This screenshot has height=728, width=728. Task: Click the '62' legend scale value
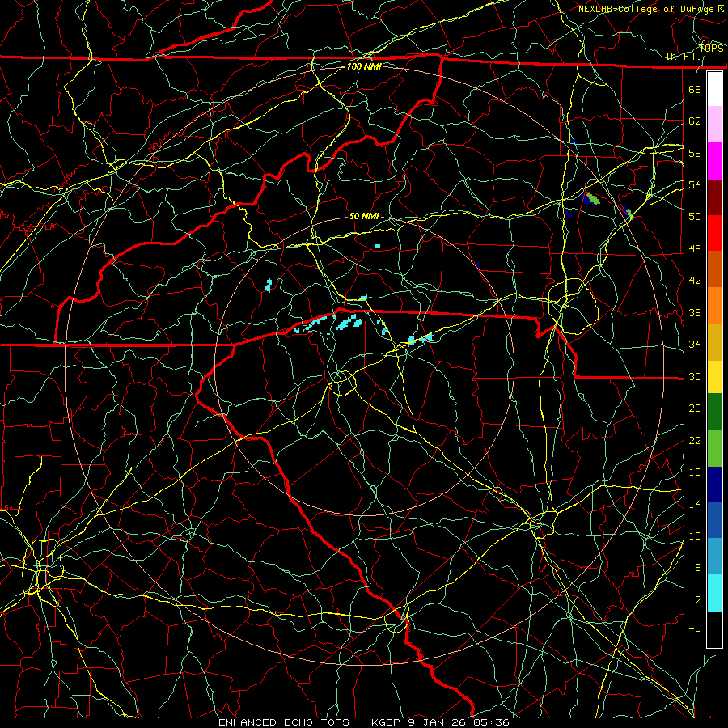point(695,121)
